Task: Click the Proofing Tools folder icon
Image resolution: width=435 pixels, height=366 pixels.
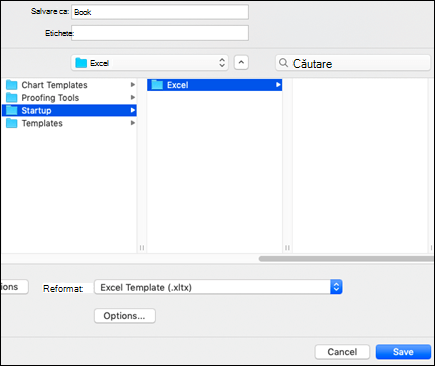Action: pos(12,97)
